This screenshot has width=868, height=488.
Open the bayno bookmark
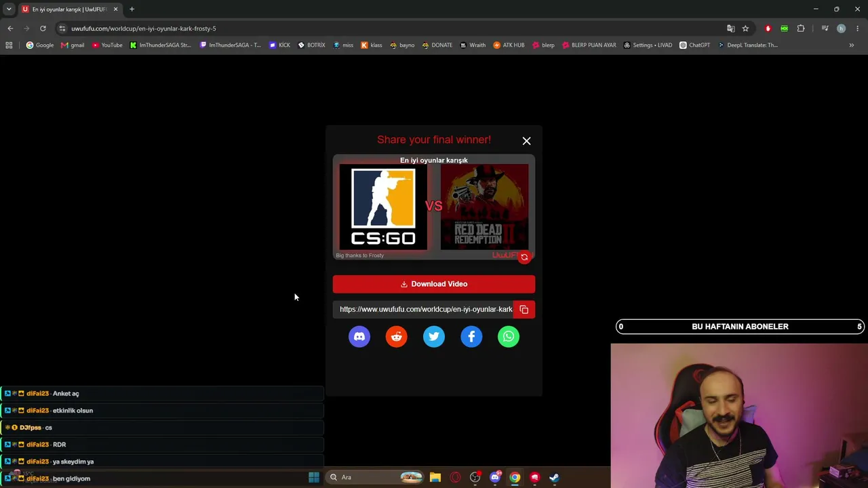pyautogui.click(x=402, y=45)
